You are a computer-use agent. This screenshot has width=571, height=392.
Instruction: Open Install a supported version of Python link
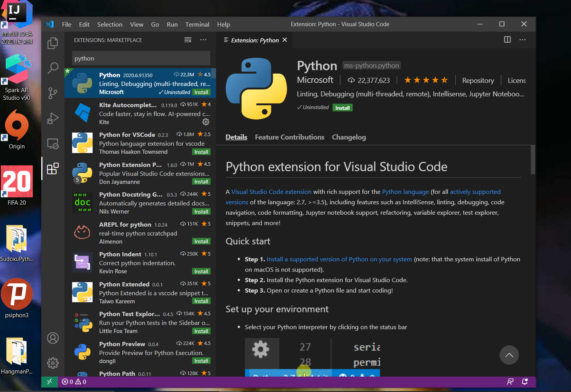339,259
